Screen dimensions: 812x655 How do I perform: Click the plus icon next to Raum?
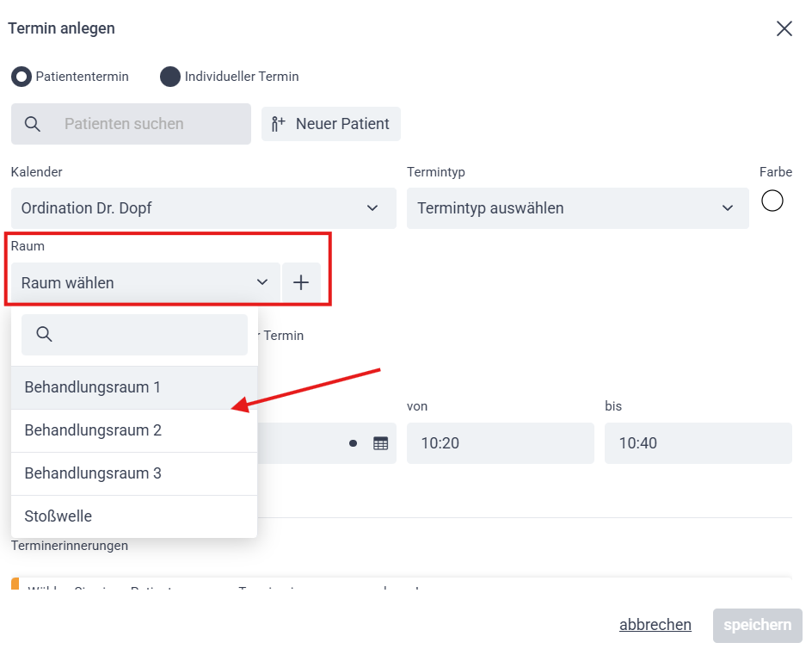pos(301,282)
